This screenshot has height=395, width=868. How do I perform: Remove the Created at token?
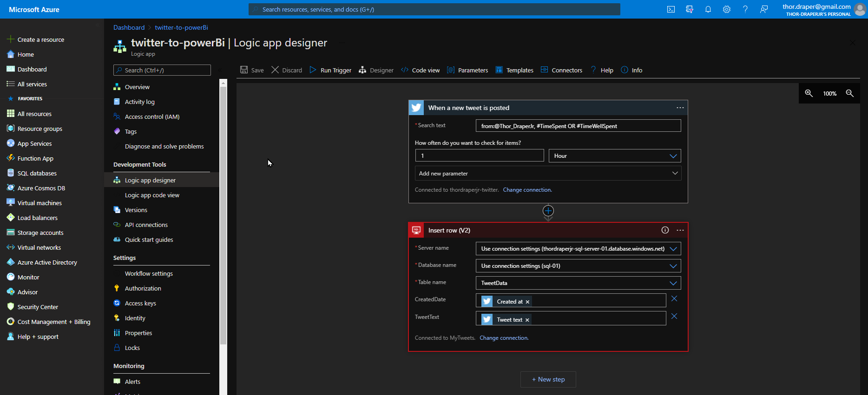pos(527,302)
